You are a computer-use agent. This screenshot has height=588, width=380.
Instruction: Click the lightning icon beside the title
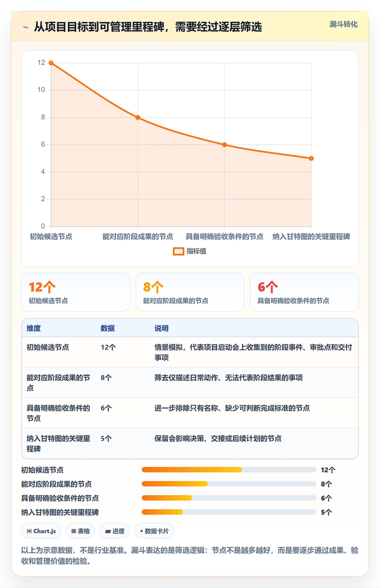(26, 27)
